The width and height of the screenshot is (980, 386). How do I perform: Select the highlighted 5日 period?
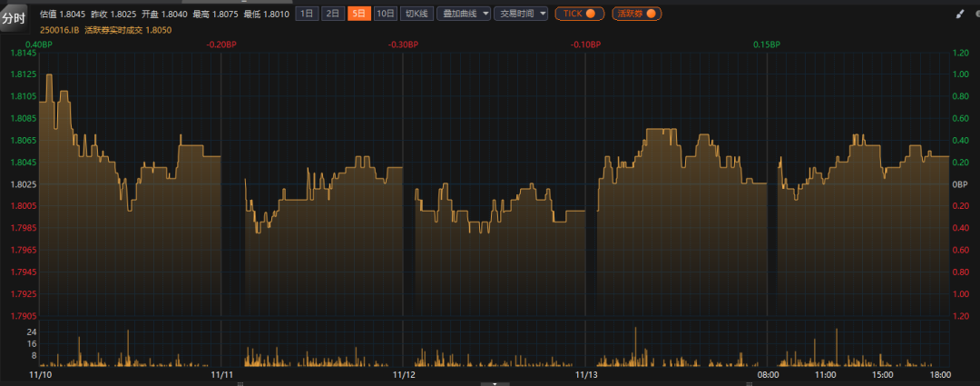click(x=359, y=14)
